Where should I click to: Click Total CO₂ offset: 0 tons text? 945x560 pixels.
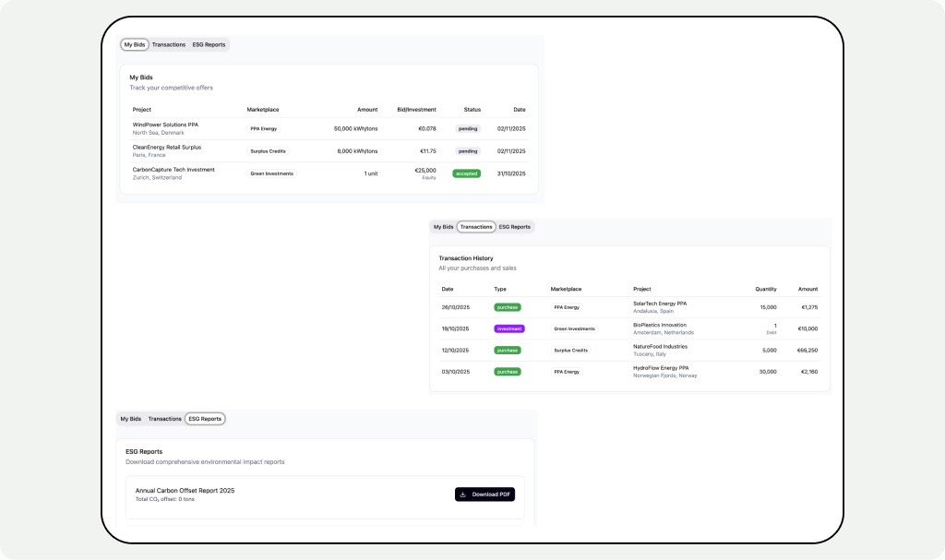point(165,499)
